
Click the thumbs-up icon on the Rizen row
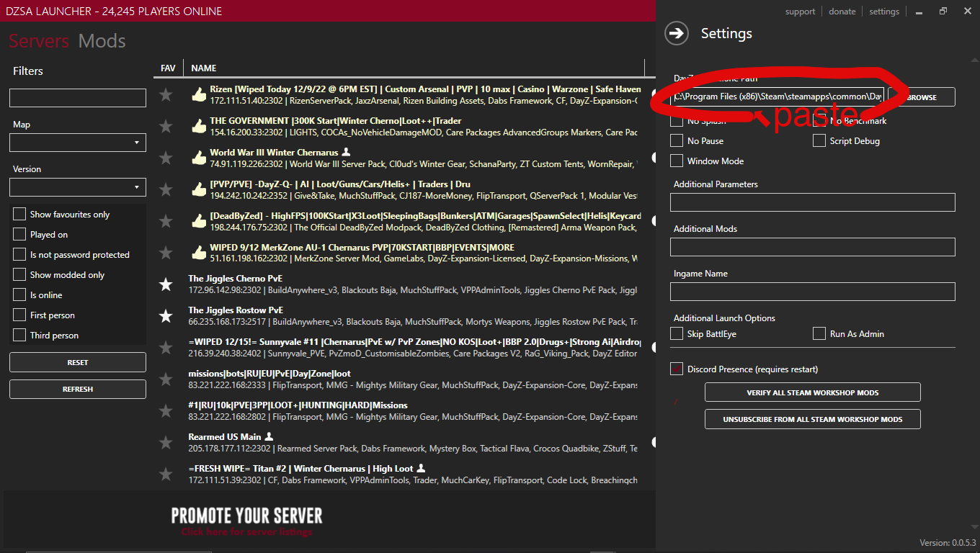click(198, 94)
